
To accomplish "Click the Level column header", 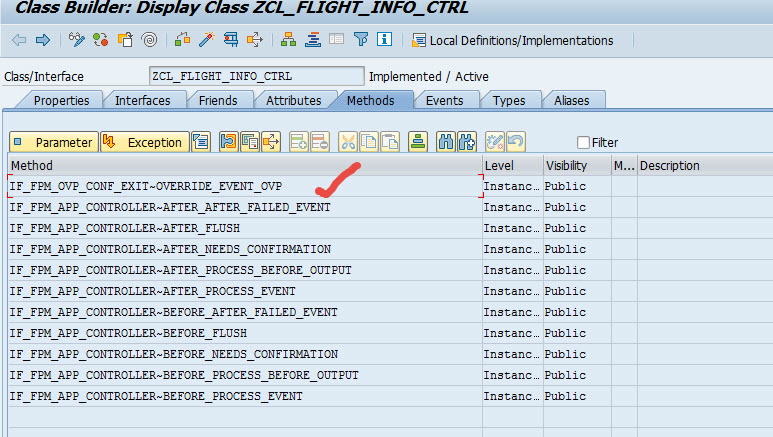I will click(x=513, y=166).
